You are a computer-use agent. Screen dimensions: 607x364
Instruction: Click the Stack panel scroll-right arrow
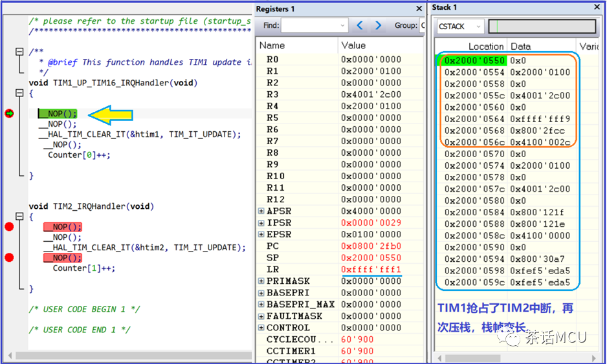tap(594, 358)
